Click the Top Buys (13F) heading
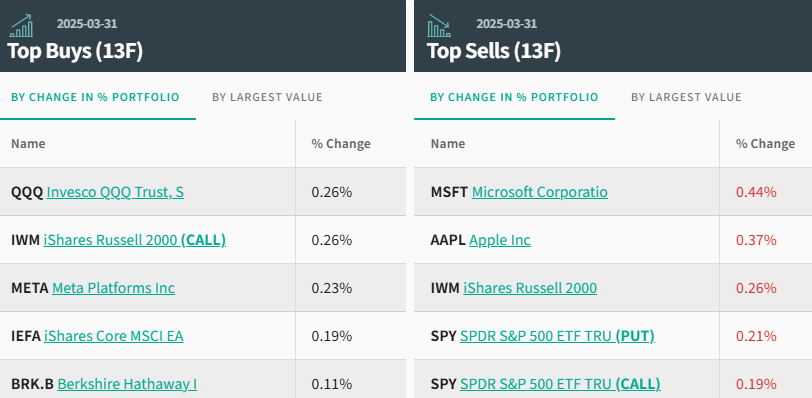The width and height of the screenshot is (812, 398). 75,51
